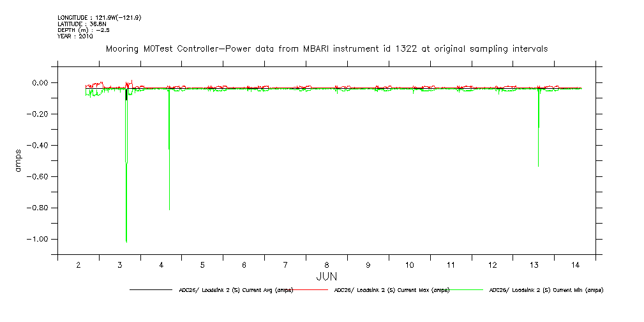Click the gray spike tip on June 4
Viewport: 644px width, 322px height.
[x=169, y=208]
